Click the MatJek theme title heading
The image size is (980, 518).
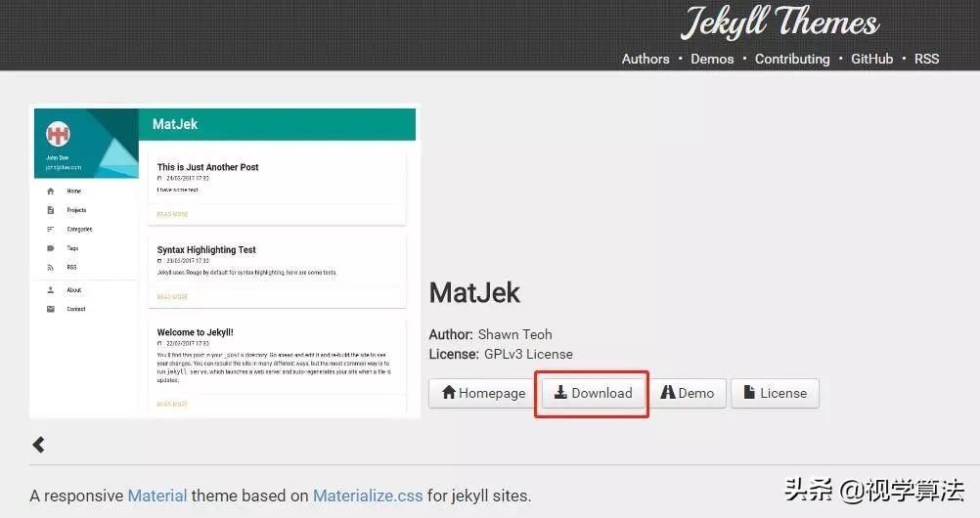point(474,292)
